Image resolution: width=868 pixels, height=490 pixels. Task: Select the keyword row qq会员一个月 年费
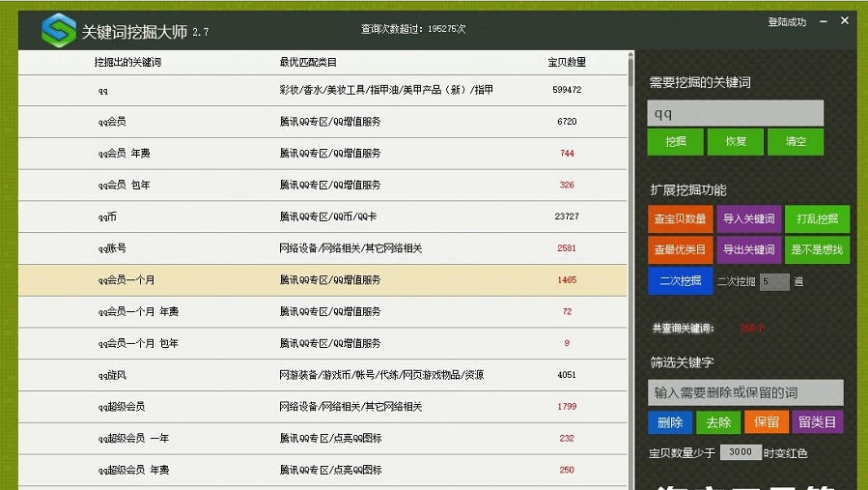pos(322,311)
